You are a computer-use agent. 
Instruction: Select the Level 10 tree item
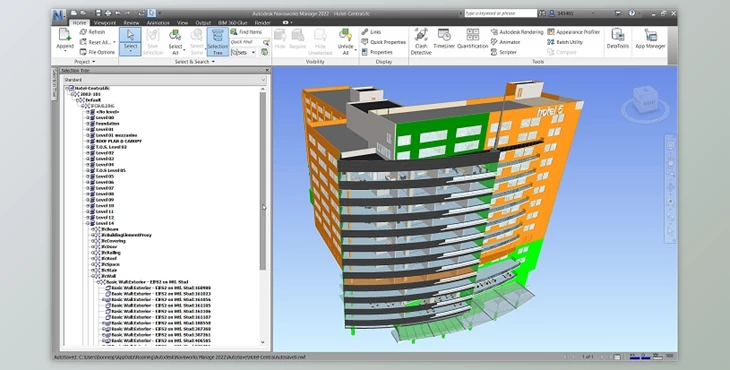click(105, 206)
